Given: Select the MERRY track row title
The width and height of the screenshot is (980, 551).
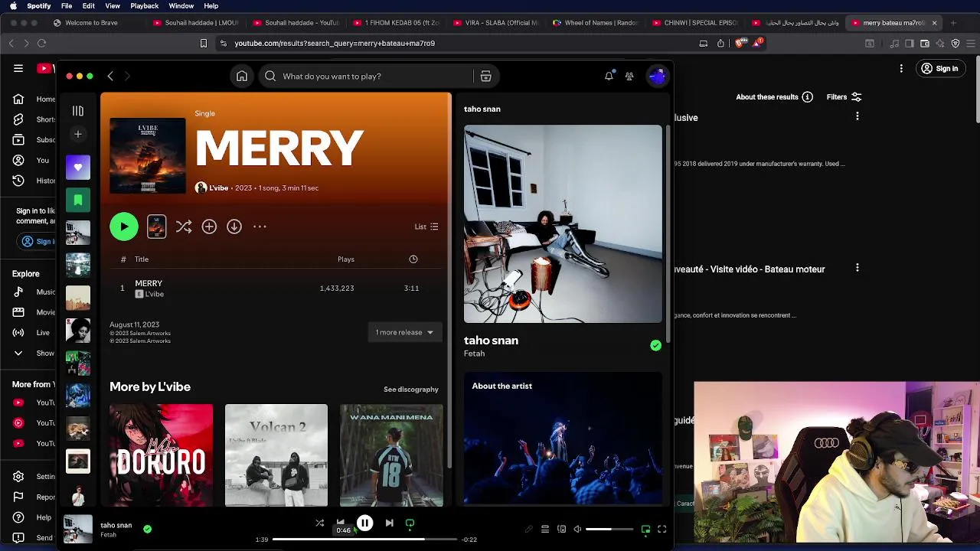Looking at the screenshot, I should pos(149,283).
